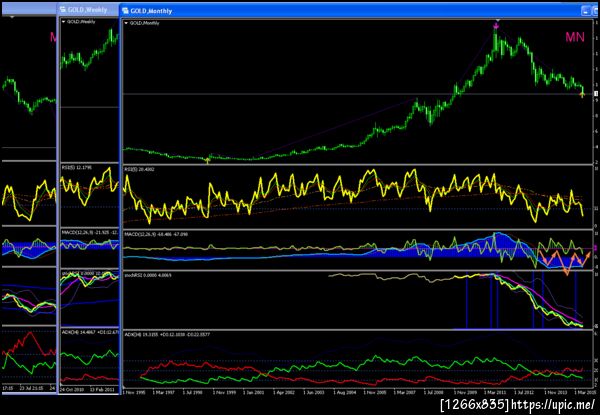600x415 pixels.
Task: Click the 1 Jul 1998 date on time axis
Action: (194, 392)
